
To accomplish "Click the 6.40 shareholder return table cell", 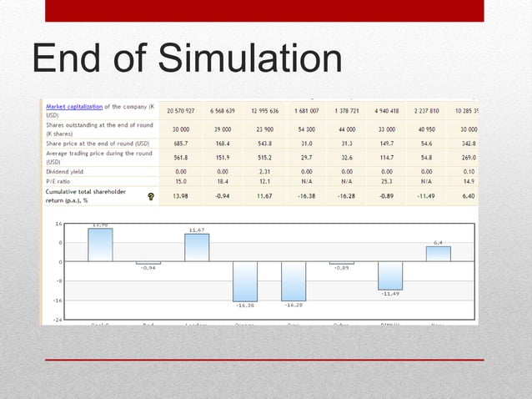I will click(x=469, y=196).
